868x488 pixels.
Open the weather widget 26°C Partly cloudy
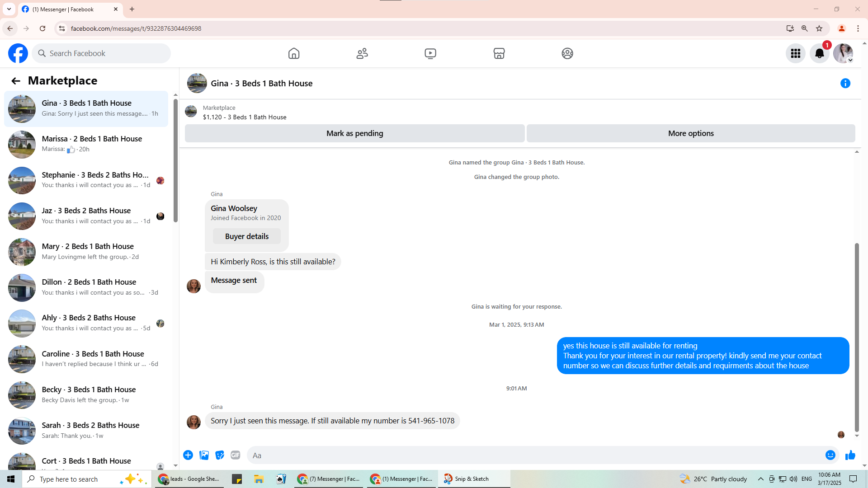(713, 479)
